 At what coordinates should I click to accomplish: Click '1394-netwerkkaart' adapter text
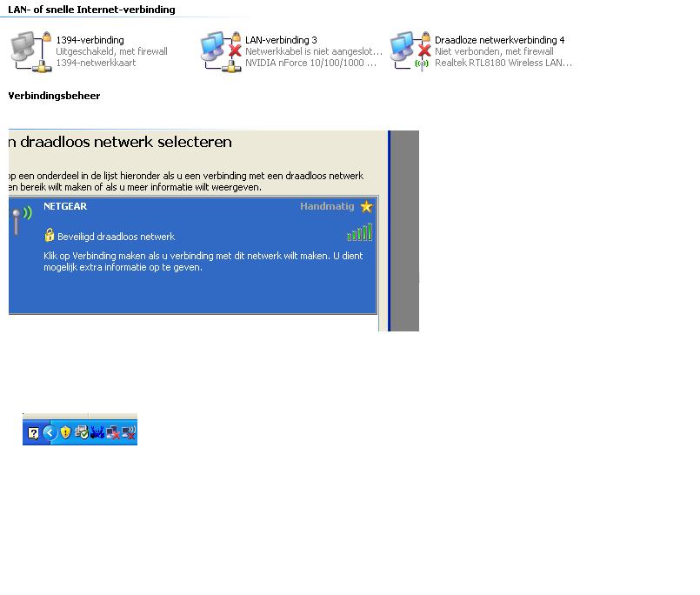tap(96, 63)
